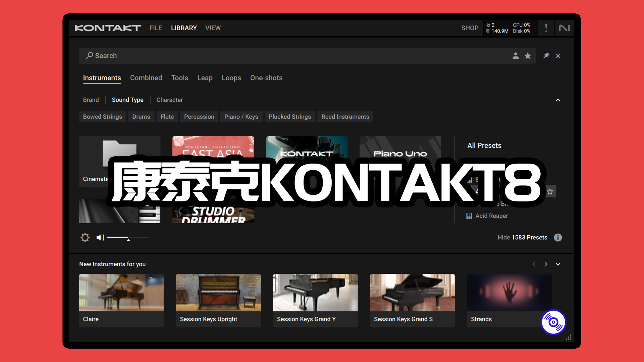Viewport: 644px width, 362px height.
Task: Open the Session Keys Grand S card
Action: click(412, 300)
